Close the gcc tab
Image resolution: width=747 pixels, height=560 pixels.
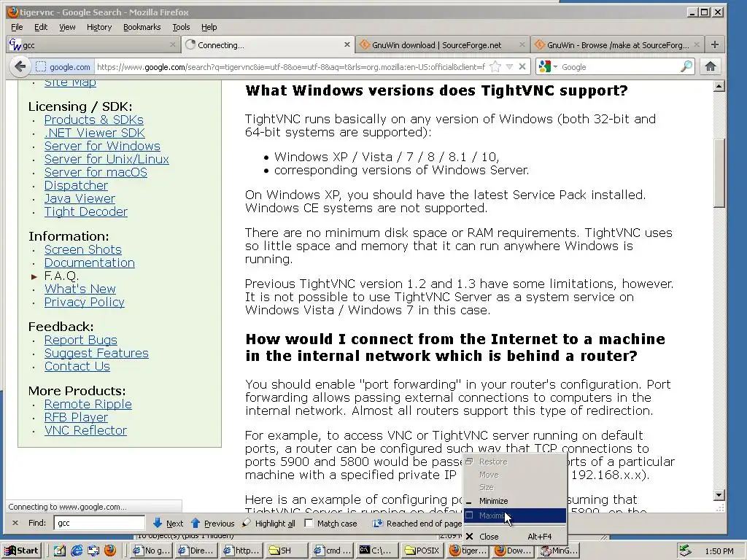(172, 44)
